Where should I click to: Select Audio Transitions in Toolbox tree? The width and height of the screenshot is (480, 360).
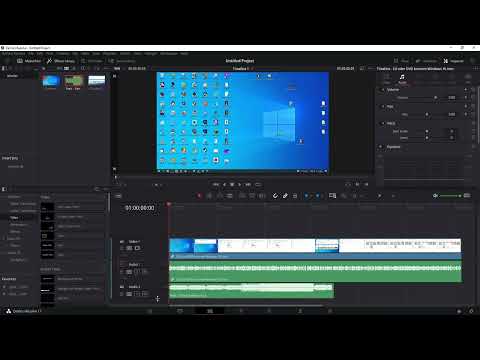(23, 211)
